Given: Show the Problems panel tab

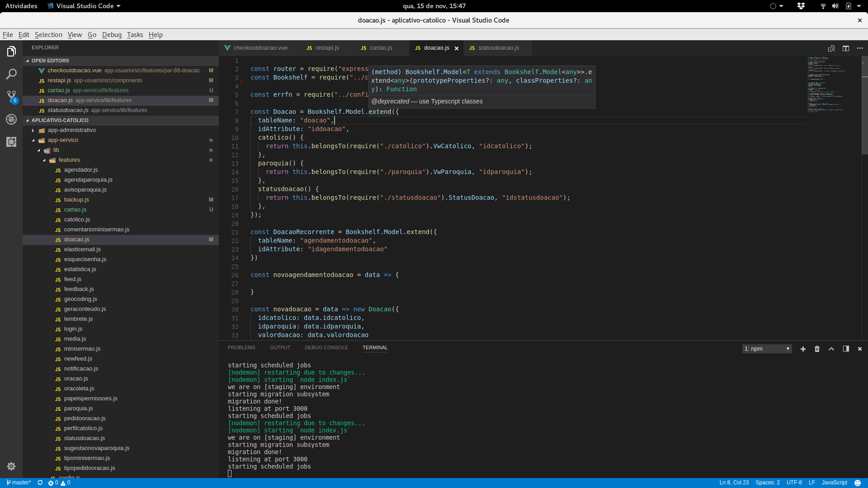Looking at the screenshot, I should click(241, 347).
